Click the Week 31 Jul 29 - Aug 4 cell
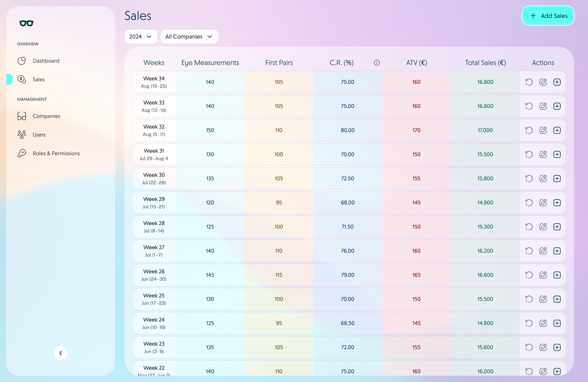This screenshot has height=382, width=588. [x=154, y=154]
